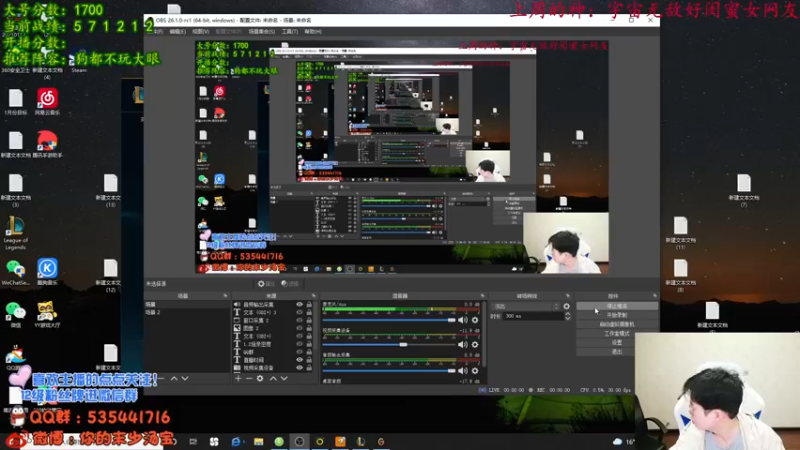Click 工作室模式 button
Viewport: 800px width, 450px height.
pos(617,334)
